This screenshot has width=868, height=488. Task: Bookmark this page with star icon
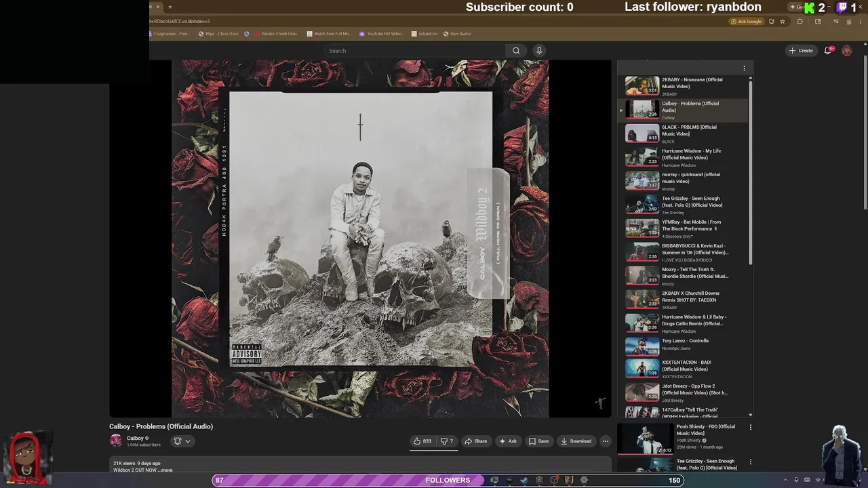783,22
